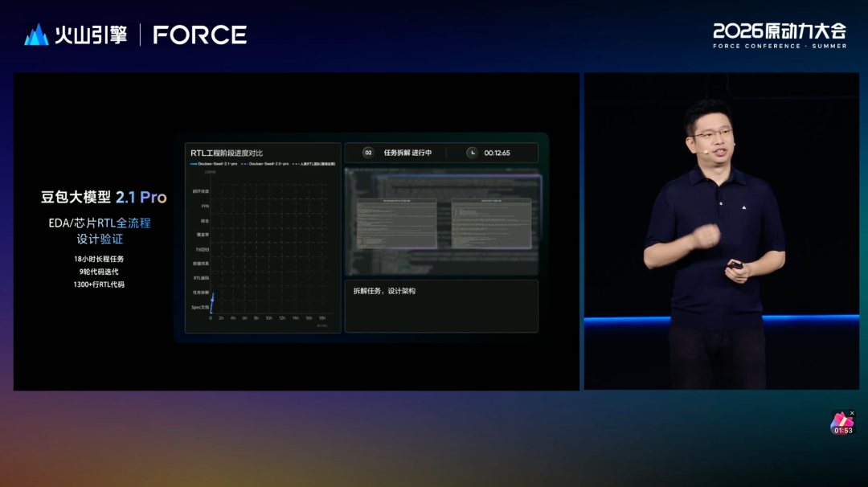Click the 设计验证 text
Image resolution: width=868 pixels, height=487 pixels.
tap(100, 239)
